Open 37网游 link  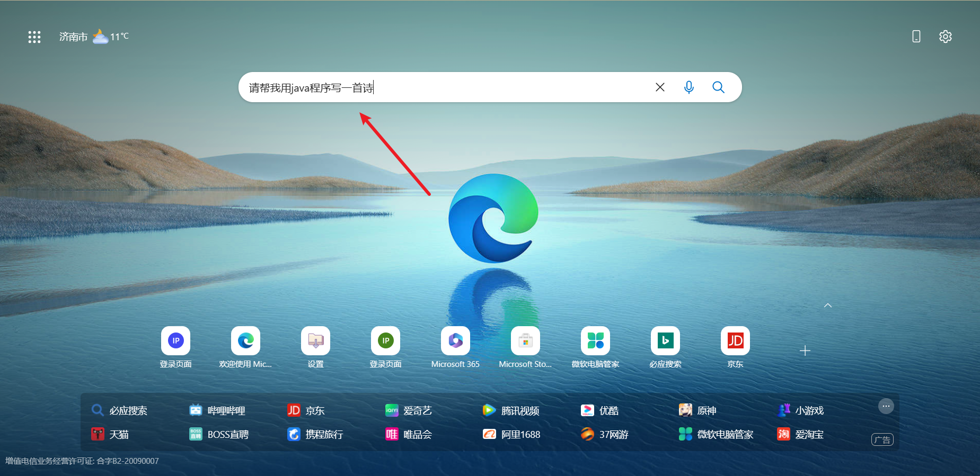tap(605, 434)
